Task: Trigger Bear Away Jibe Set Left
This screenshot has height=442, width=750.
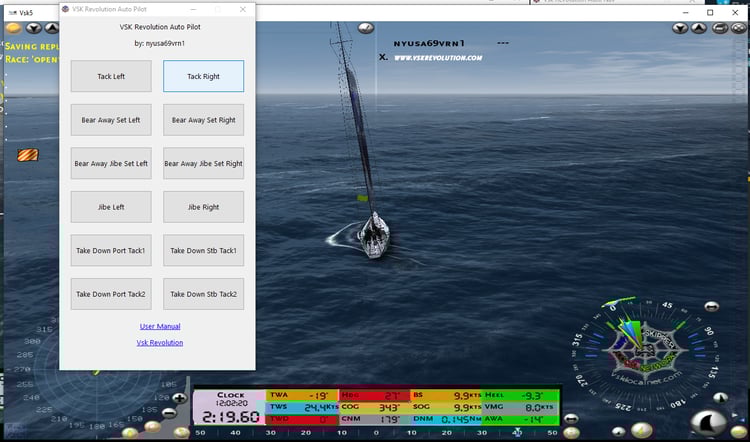Action: (111, 164)
